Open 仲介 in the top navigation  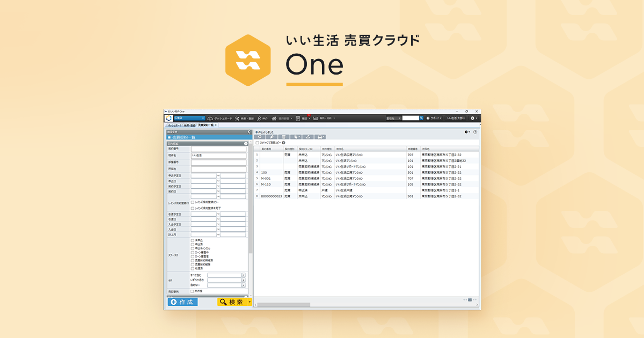tap(262, 118)
